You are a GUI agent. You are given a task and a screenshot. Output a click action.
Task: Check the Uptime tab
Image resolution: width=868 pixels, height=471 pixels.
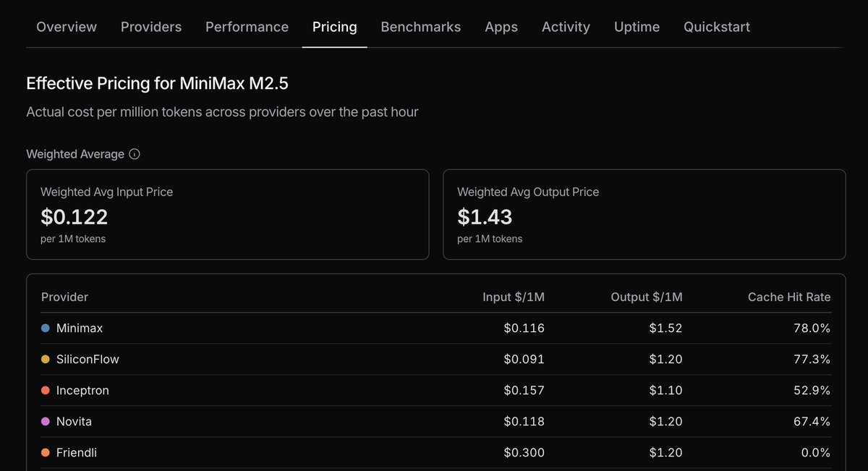[x=637, y=27]
